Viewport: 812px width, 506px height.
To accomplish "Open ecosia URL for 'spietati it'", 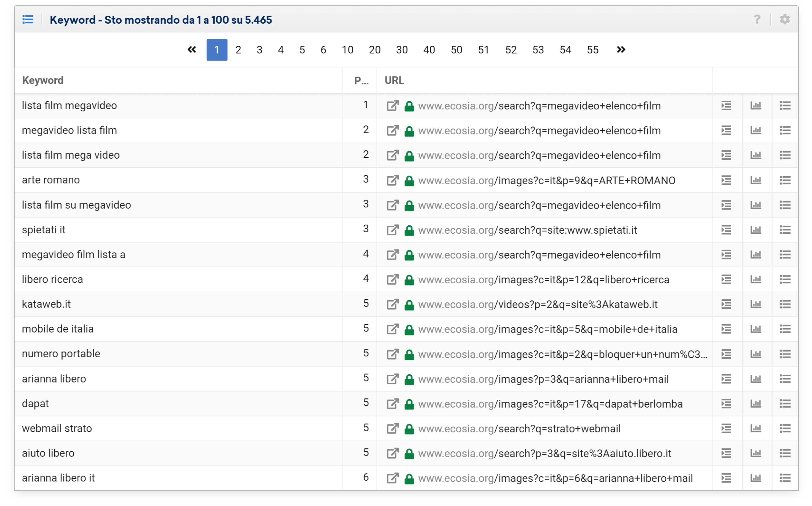I will 528,230.
